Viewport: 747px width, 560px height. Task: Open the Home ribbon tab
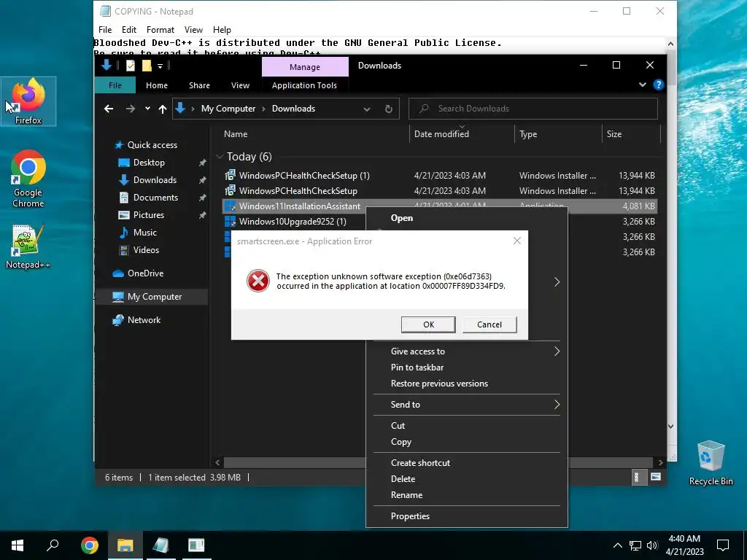coord(157,85)
